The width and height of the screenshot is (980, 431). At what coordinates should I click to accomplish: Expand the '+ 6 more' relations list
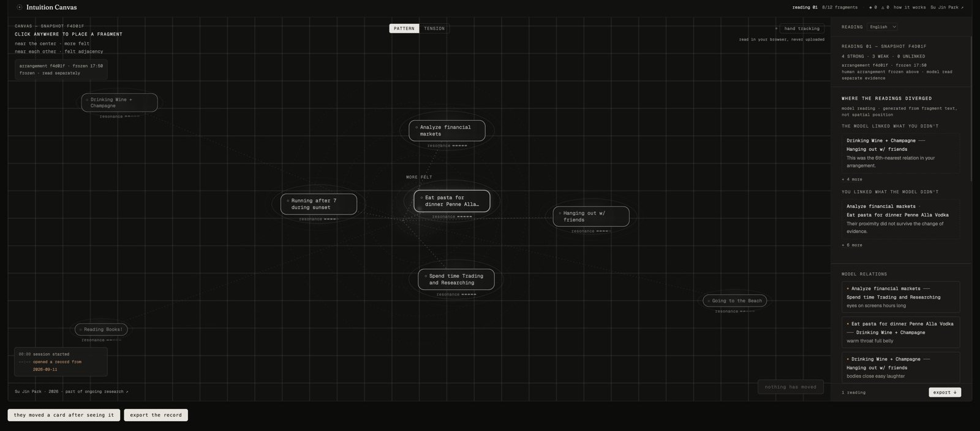(852, 245)
